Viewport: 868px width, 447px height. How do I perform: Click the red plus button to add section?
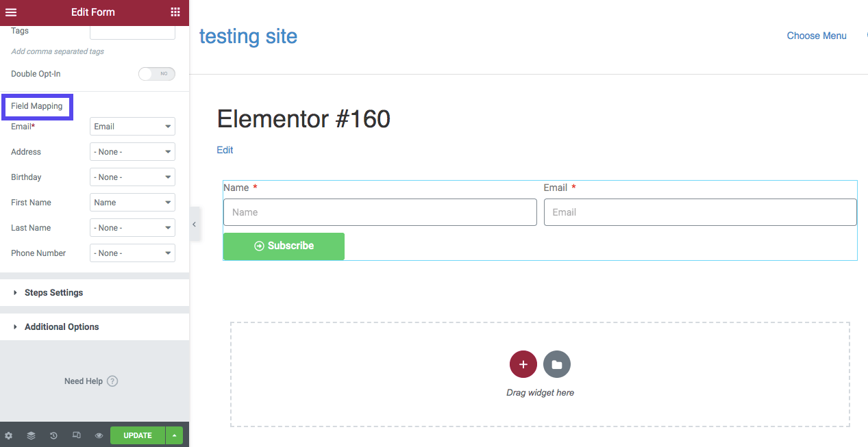click(x=523, y=363)
